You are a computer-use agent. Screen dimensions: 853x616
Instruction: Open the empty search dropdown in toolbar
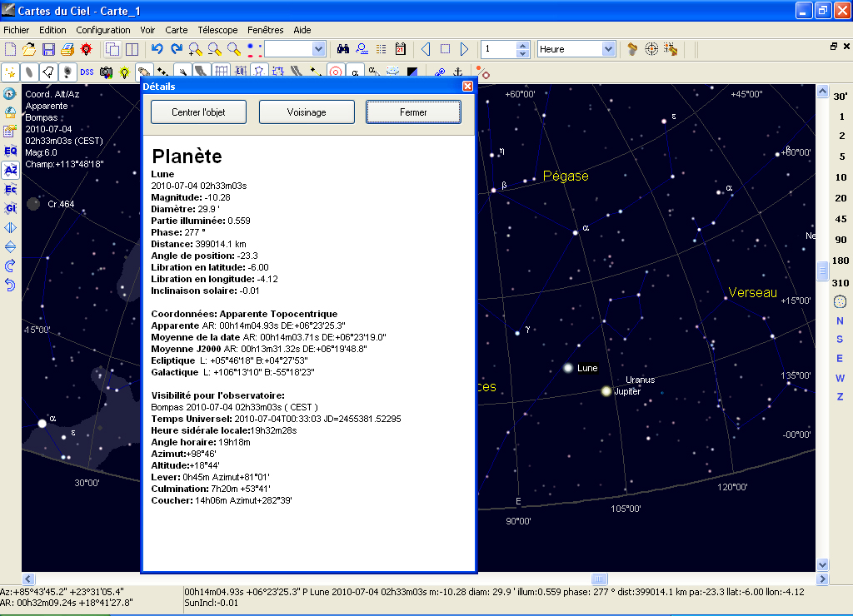tap(319, 49)
